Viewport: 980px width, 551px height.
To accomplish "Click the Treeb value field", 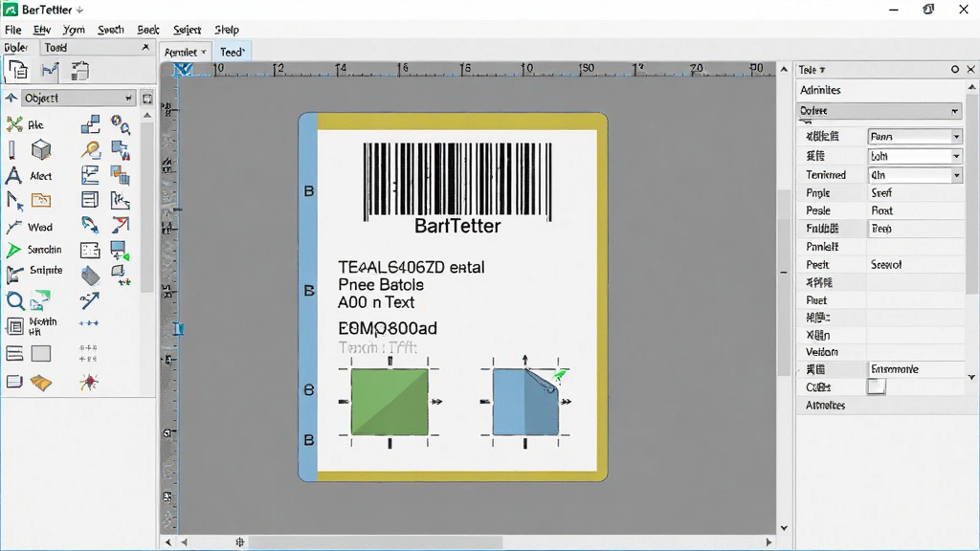I will point(915,229).
